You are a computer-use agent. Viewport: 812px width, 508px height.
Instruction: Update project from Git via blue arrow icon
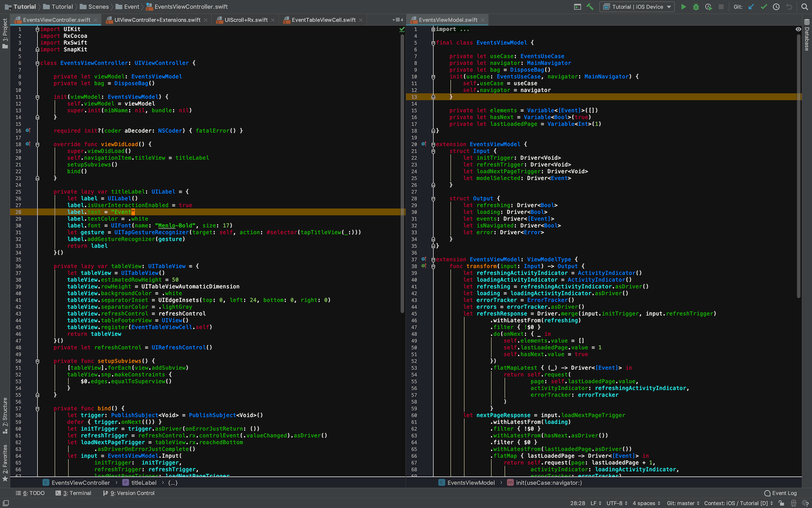[751, 7]
